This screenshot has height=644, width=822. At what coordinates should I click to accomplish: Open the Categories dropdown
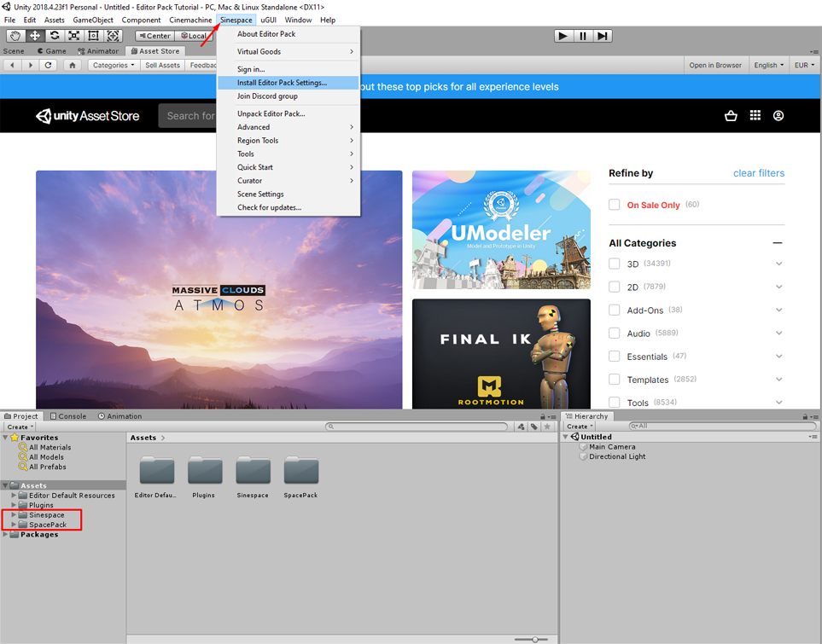[x=114, y=65]
